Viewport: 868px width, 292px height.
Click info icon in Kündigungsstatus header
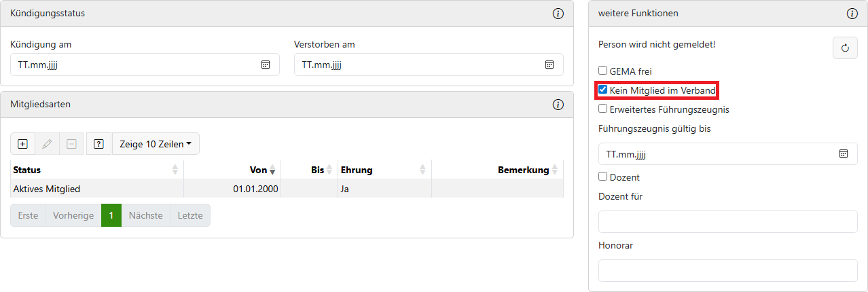[x=558, y=14]
